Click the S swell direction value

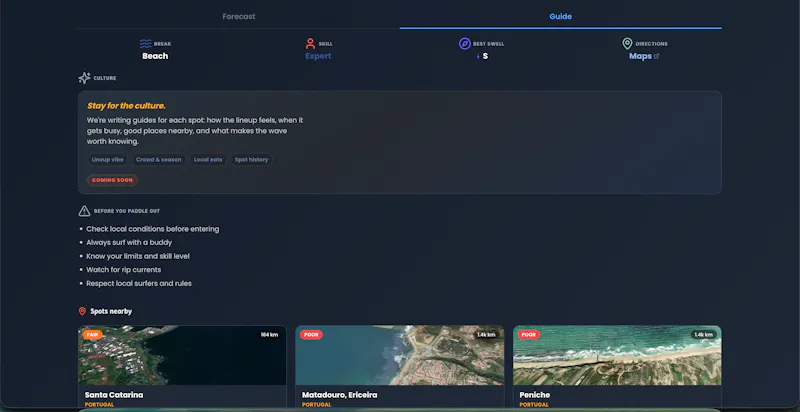(485, 56)
